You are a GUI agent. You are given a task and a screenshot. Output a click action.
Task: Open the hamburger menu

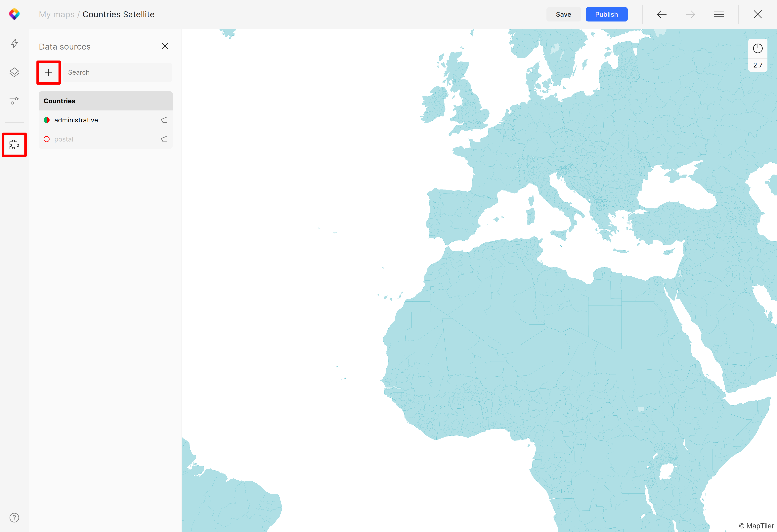(719, 14)
